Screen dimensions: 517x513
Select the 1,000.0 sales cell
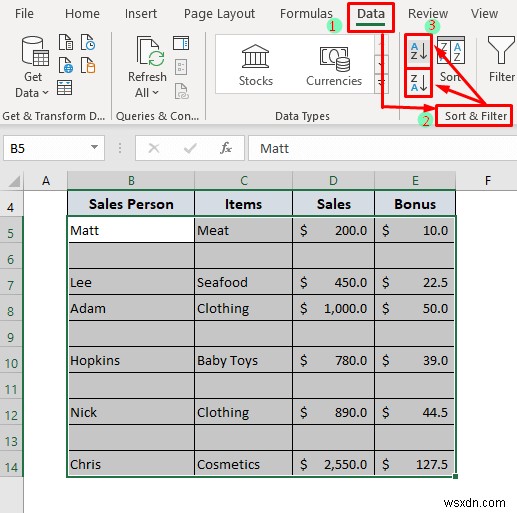click(x=333, y=308)
